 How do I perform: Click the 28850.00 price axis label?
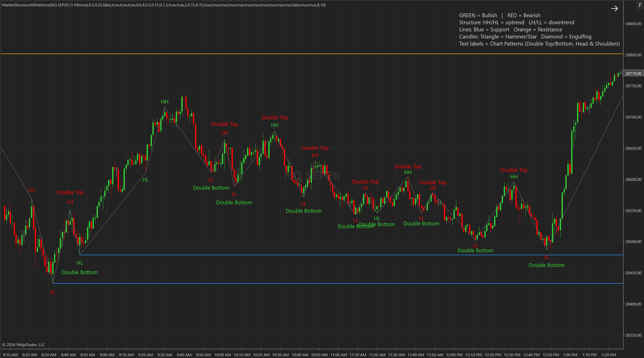click(x=633, y=24)
